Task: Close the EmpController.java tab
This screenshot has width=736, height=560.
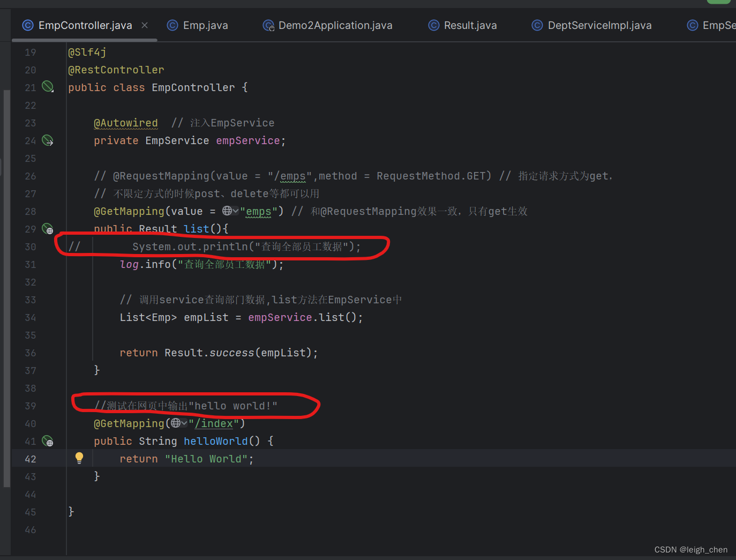Action: 145,25
